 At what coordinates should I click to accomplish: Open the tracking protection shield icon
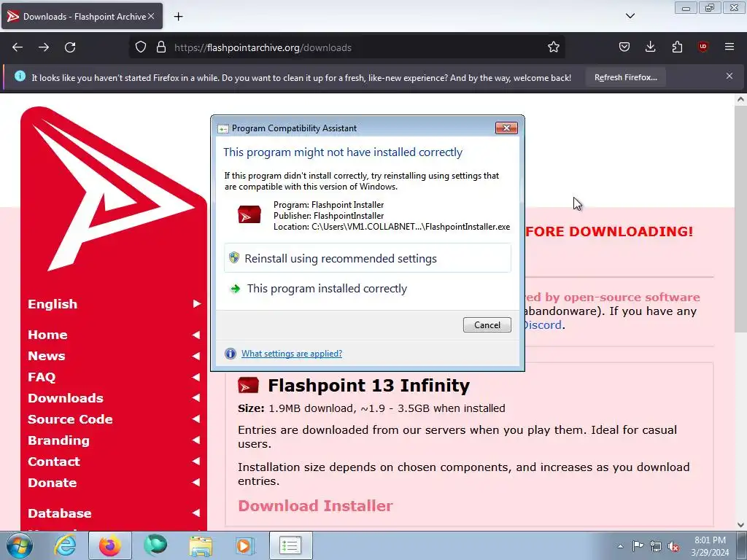point(141,47)
